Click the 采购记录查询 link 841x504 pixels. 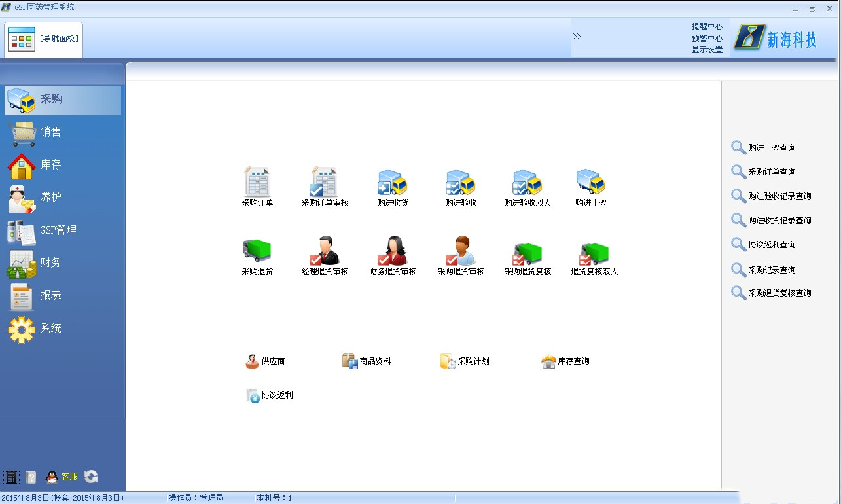tap(763, 270)
